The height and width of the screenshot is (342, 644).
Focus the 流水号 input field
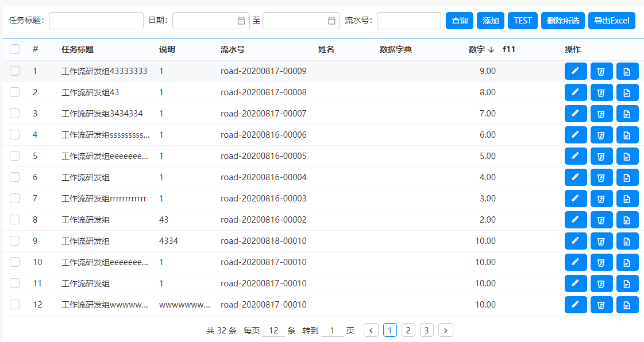coord(409,21)
